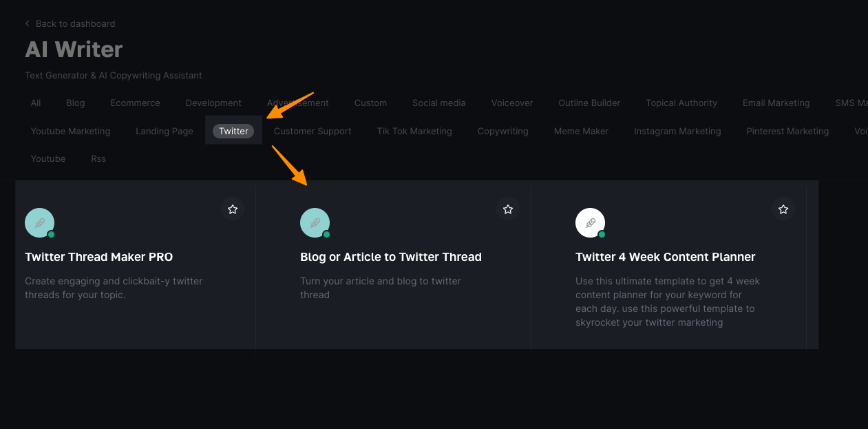Image resolution: width=868 pixels, height=429 pixels.
Task: Switch to the All category tab
Action: (x=36, y=103)
